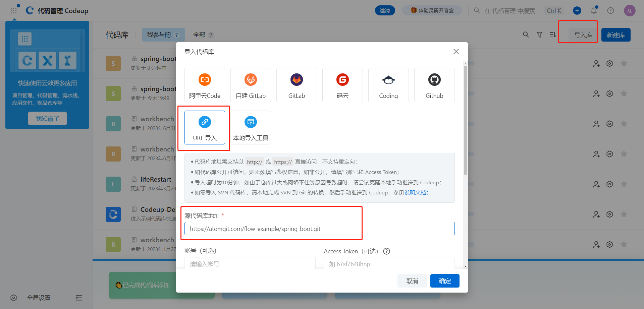This screenshot has width=644, height=309.
Task: Open 全局设置 in the sidebar
Action: point(39,298)
